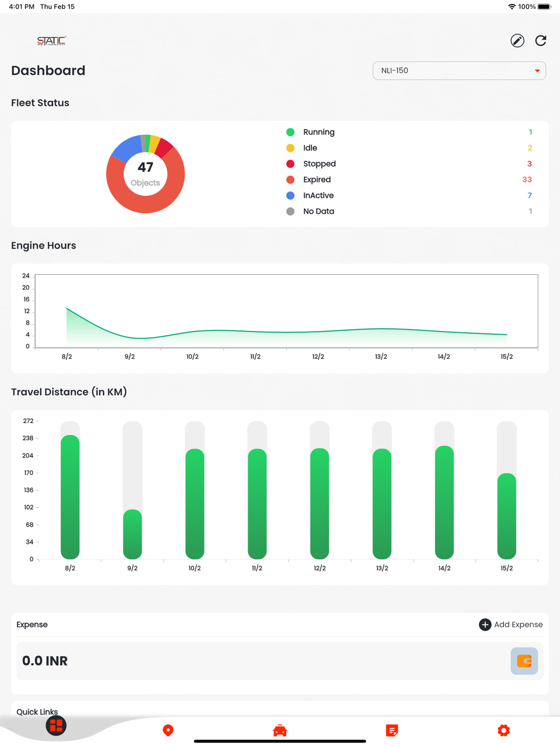
Task: Tap the blue InActive legend dot
Action: pyautogui.click(x=290, y=195)
